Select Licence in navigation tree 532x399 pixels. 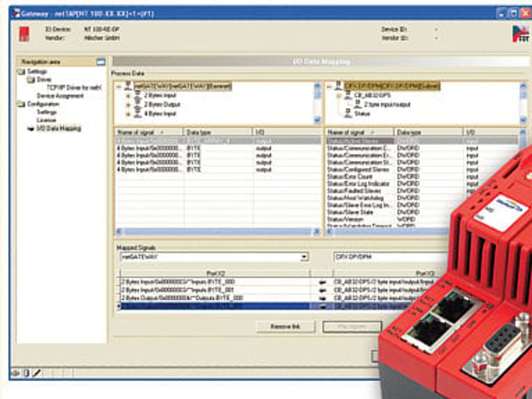(46, 120)
